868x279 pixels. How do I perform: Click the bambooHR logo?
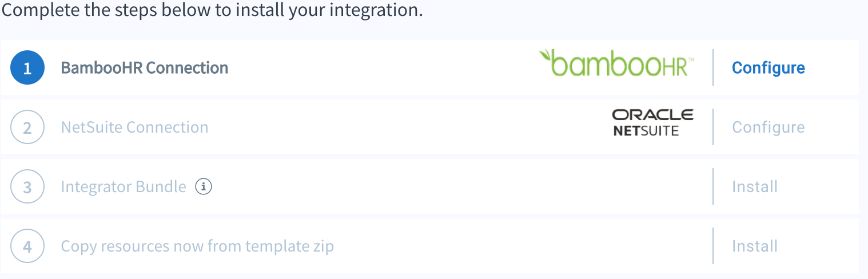coord(617,63)
